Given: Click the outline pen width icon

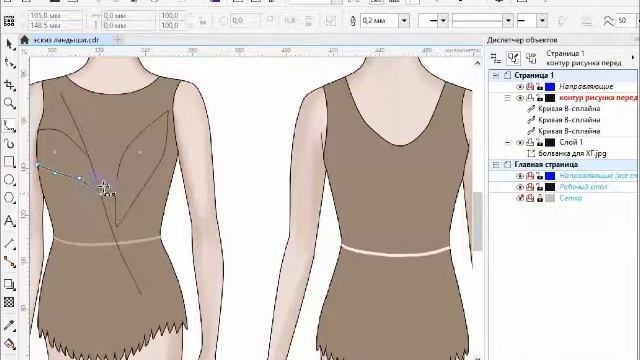Looking at the screenshot, I should coord(353,20).
